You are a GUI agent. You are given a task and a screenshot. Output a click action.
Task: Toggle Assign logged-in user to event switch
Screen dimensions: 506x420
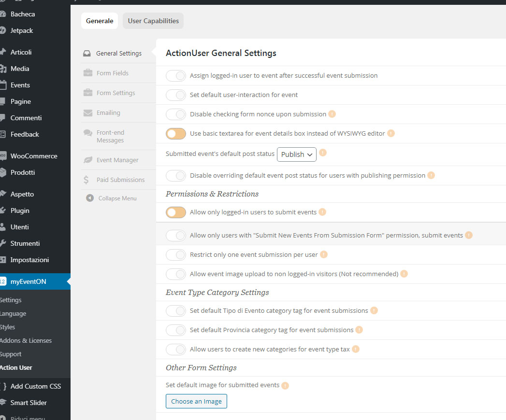[x=176, y=76]
